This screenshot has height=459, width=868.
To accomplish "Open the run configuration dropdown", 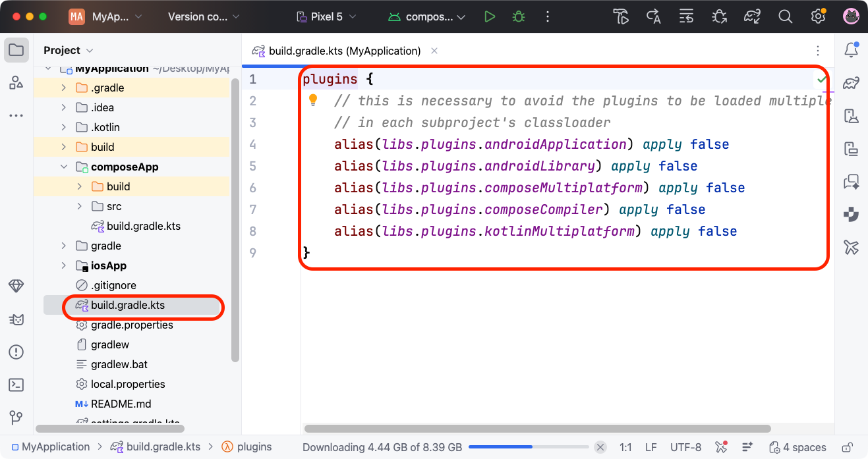I will coord(427,17).
